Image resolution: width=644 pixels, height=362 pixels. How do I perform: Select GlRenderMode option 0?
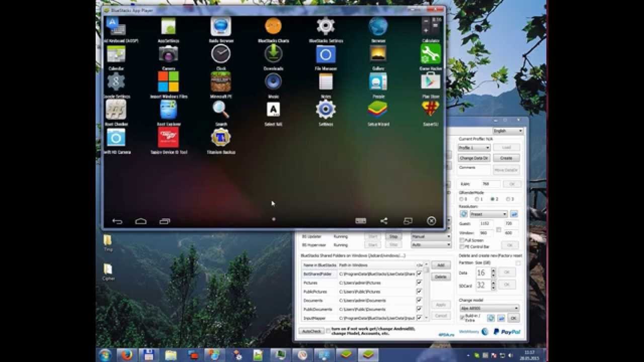pyautogui.click(x=460, y=199)
